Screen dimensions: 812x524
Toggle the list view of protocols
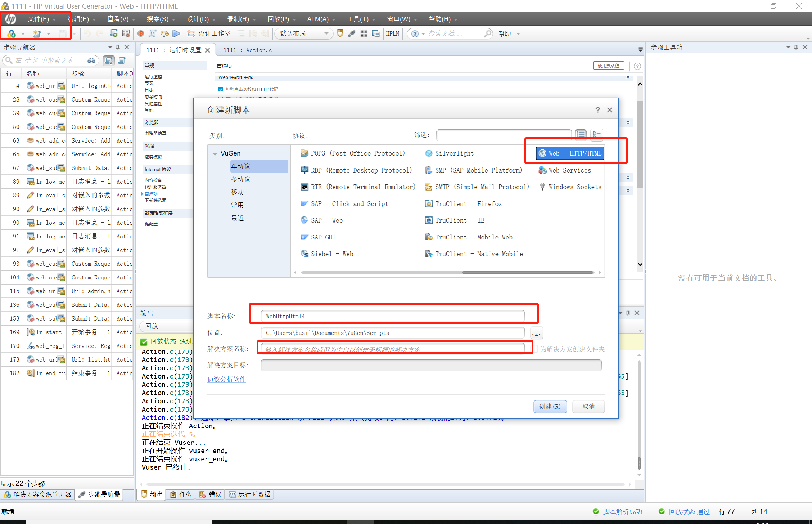[581, 135]
